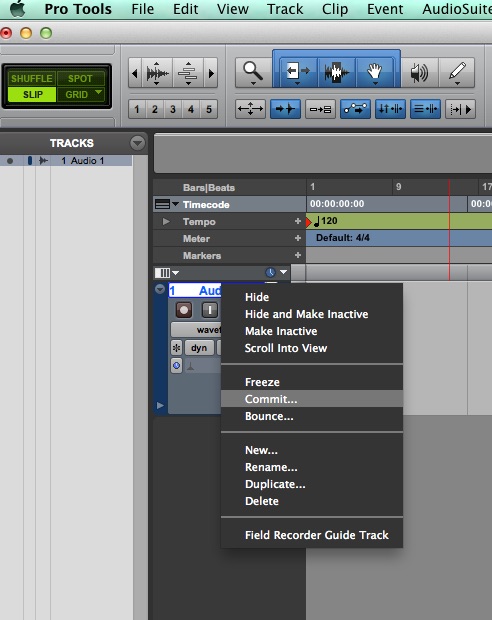Open timebase clock selector
Image resolution: width=492 pixels, height=620 pixels.
(x=276, y=272)
